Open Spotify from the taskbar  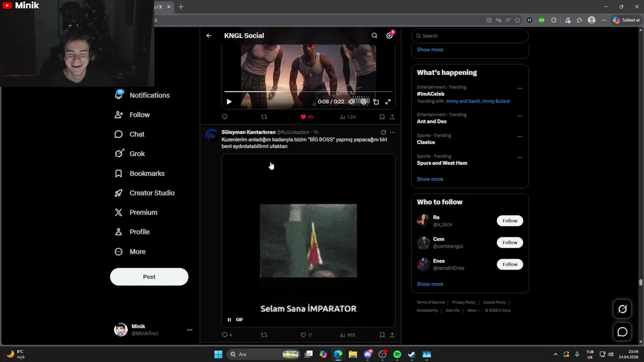[397, 354]
